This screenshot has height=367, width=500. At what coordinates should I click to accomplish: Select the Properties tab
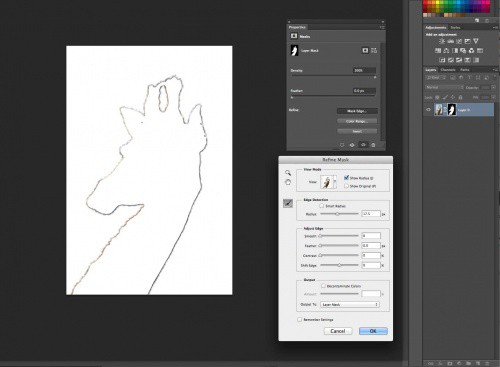coord(297,27)
